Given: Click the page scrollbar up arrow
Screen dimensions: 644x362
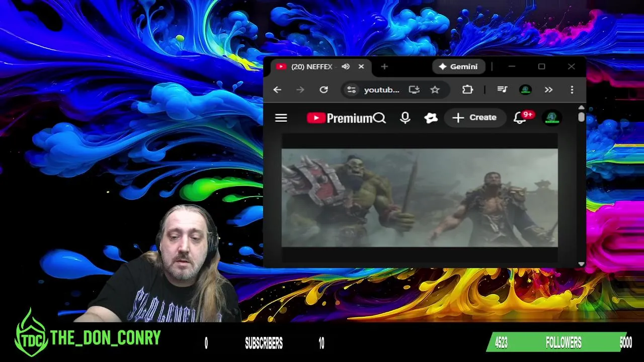Looking at the screenshot, I should click(x=582, y=108).
